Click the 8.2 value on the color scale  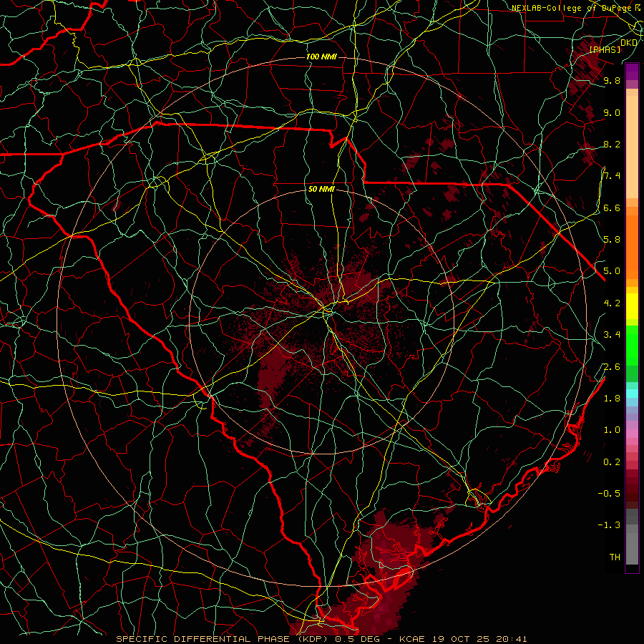tap(612, 144)
